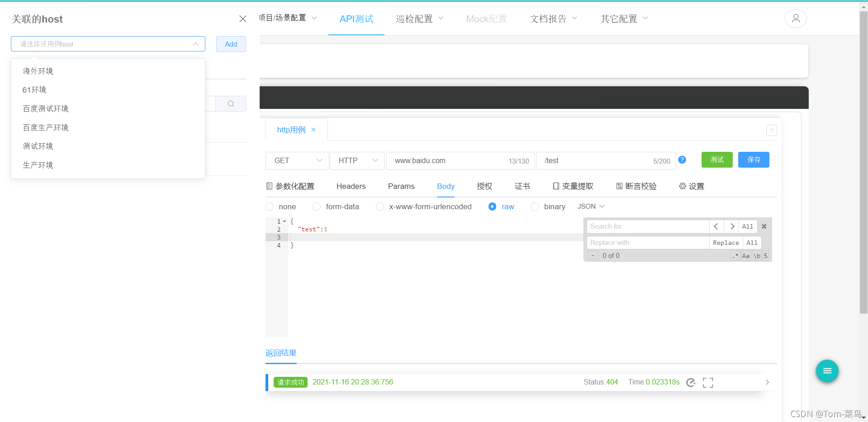Open the HTTP protocol dropdown
The width and height of the screenshot is (868, 422).
point(357,160)
